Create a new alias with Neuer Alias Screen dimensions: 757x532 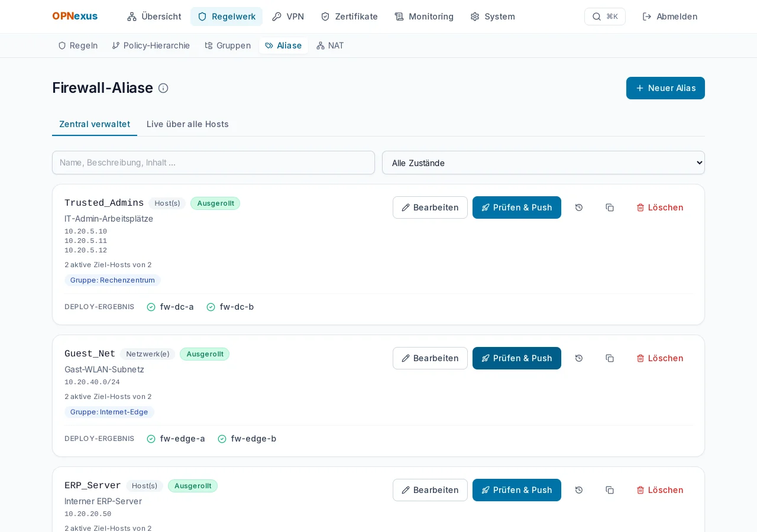click(x=665, y=88)
